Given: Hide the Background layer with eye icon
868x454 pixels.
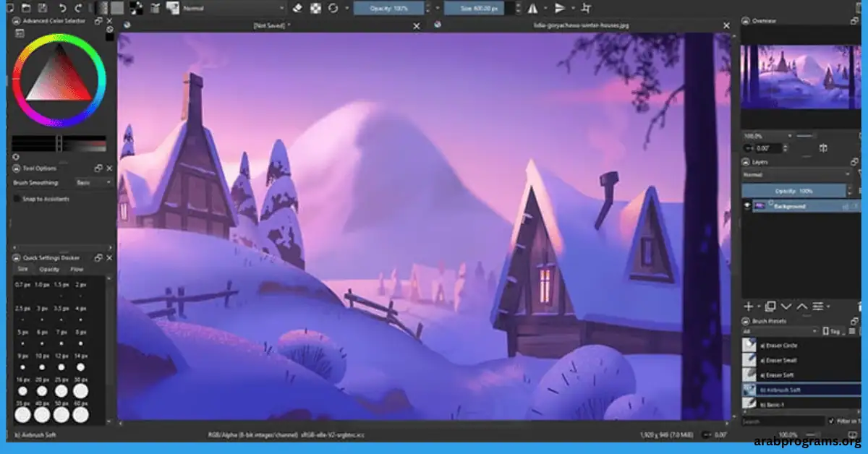Looking at the screenshot, I should pos(747,206).
